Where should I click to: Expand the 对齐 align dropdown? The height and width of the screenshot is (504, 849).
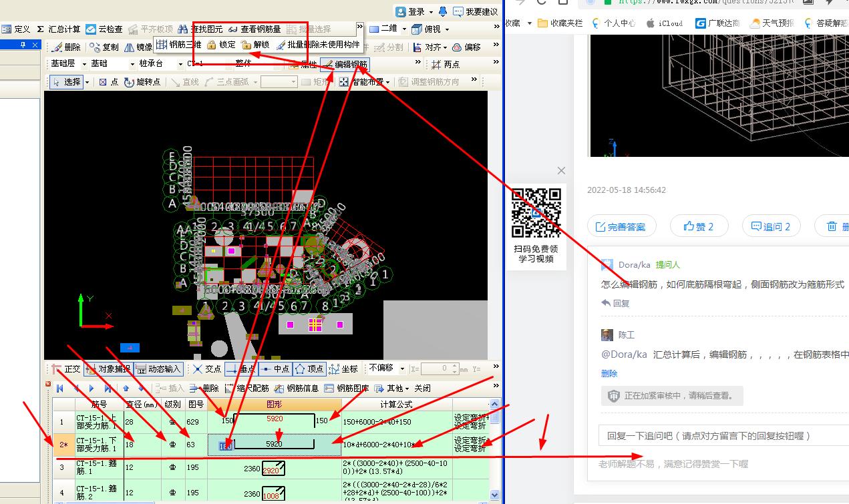[x=446, y=47]
